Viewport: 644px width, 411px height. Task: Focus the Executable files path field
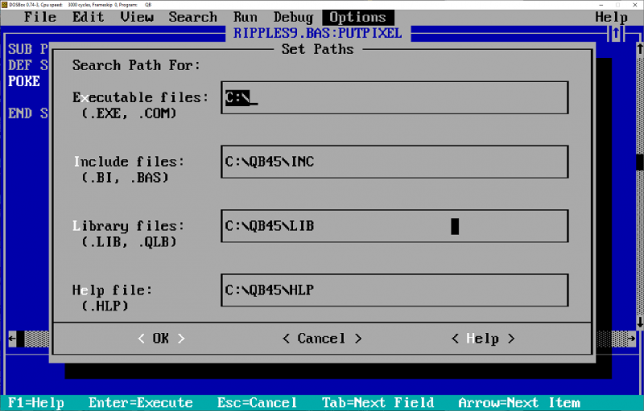coord(394,98)
